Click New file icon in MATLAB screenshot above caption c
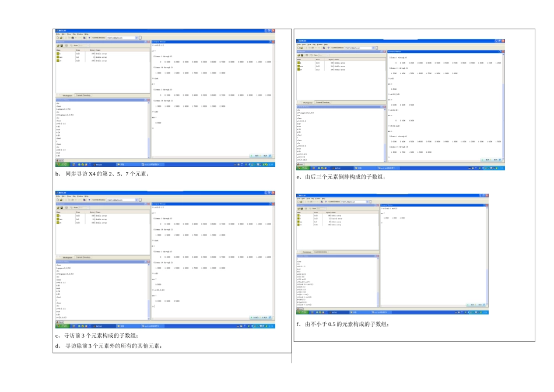 58,199
